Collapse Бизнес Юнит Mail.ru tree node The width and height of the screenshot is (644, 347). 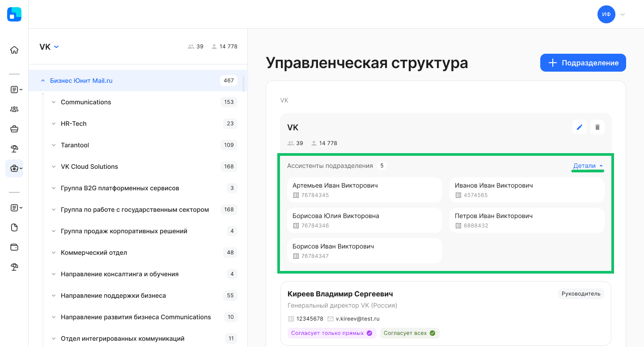click(x=43, y=81)
